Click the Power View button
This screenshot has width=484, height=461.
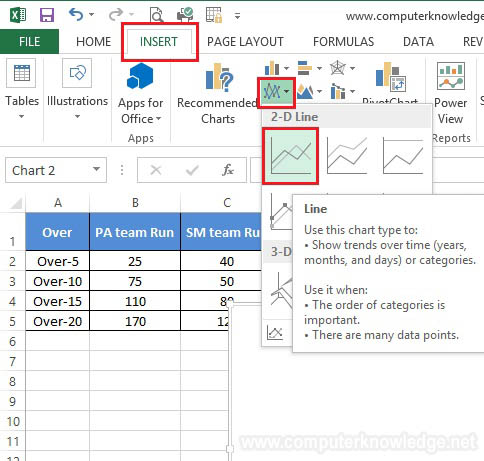coord(450,94)
